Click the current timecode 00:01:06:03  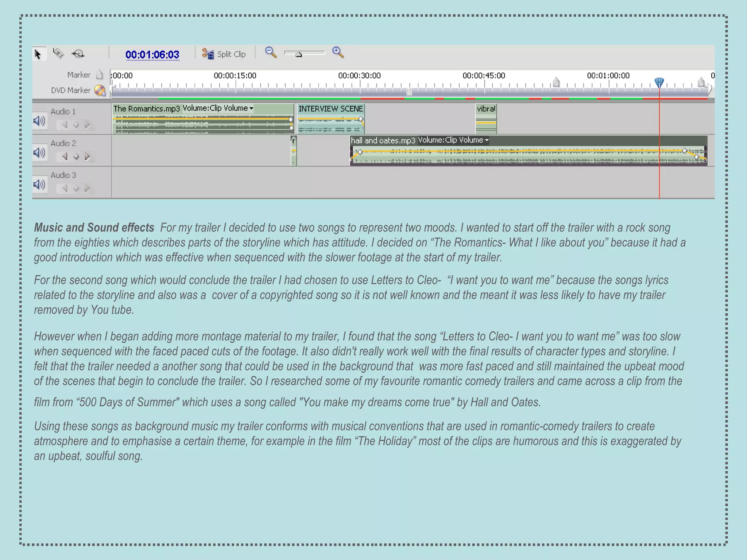pos(152,55)
